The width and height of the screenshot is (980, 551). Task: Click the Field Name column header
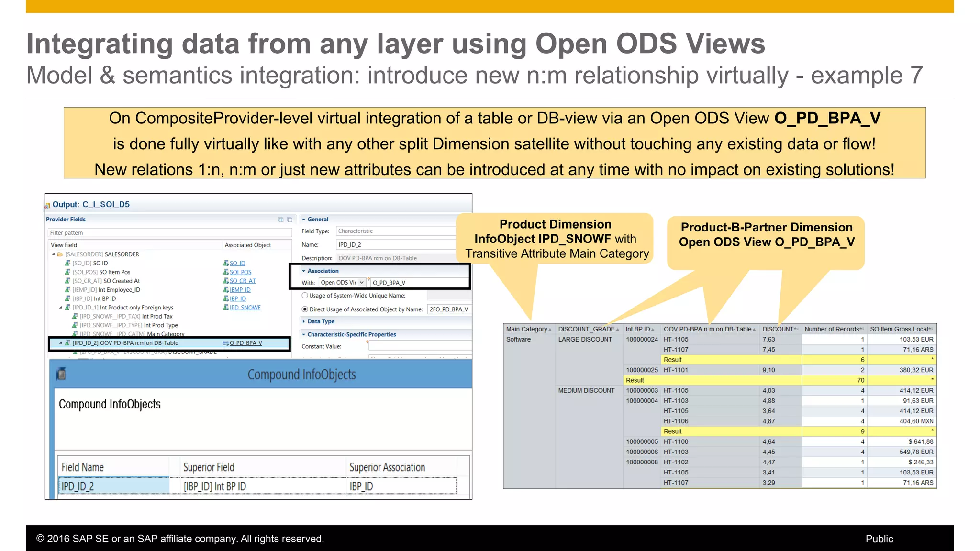point(113,467)
